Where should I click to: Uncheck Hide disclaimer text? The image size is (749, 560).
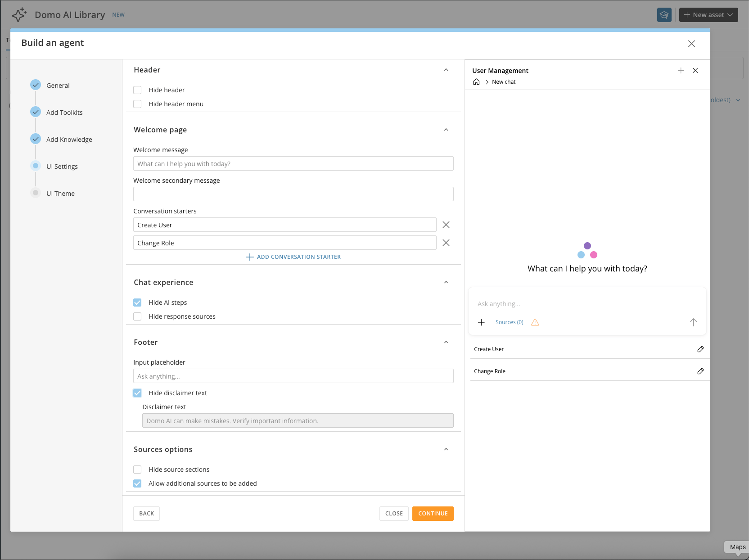pyautogui.click(x=137, y=393)
